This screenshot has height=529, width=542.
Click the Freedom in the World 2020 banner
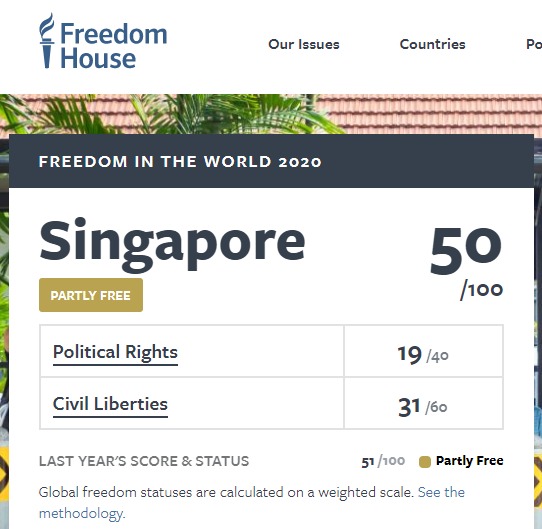pyautogui.click(x=271, y=161)
